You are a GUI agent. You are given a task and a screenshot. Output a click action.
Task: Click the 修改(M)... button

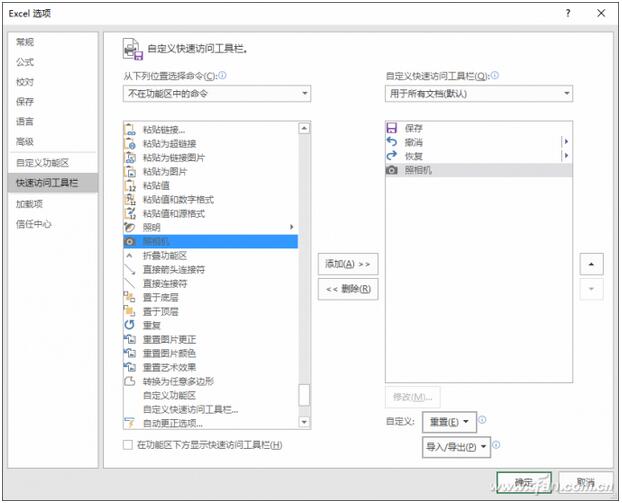413,397
